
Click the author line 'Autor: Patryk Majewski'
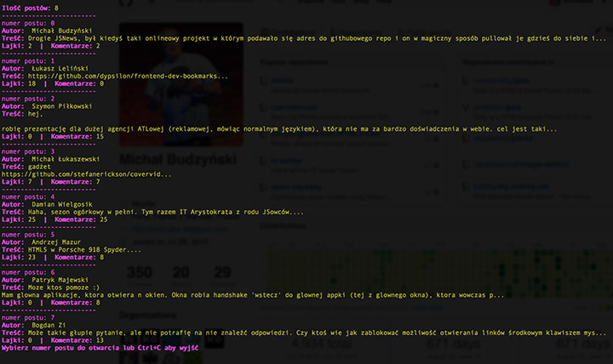[45, 280]
